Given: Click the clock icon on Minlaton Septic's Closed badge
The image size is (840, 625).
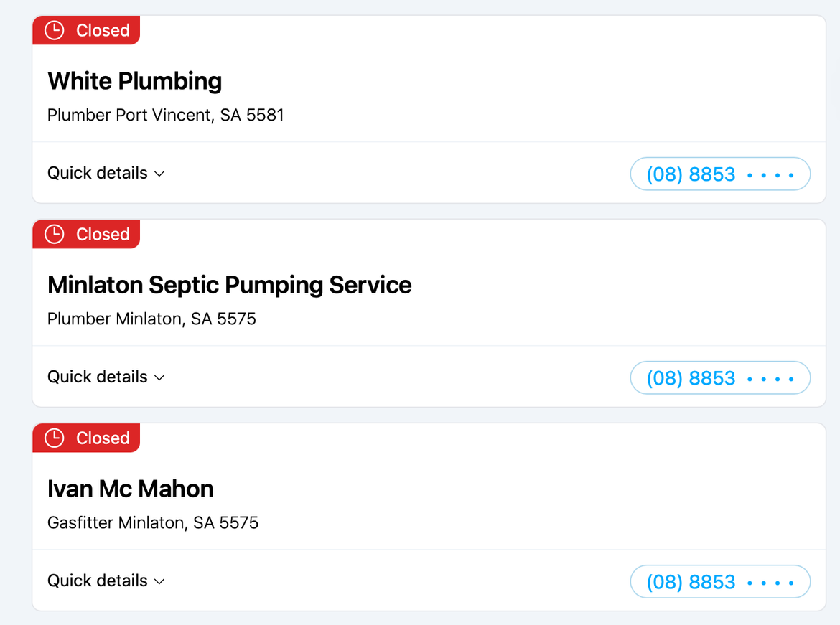Looking at the screenshot, I should point(55,234).
